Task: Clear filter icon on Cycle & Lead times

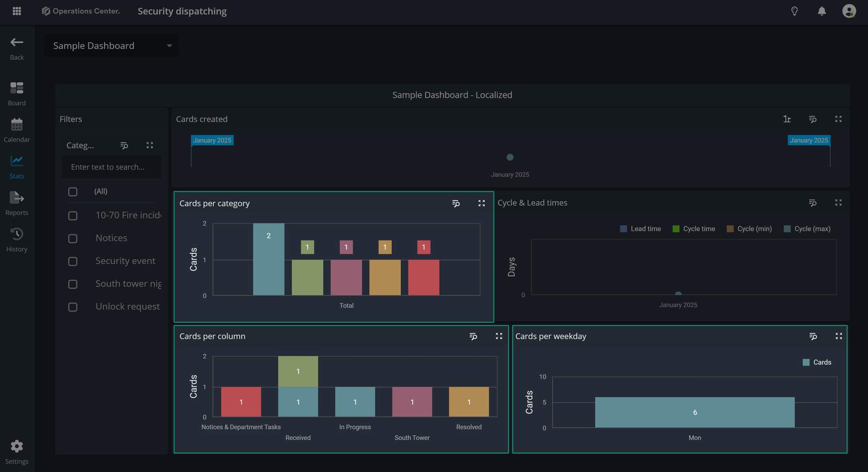Action: click(812, 203)
